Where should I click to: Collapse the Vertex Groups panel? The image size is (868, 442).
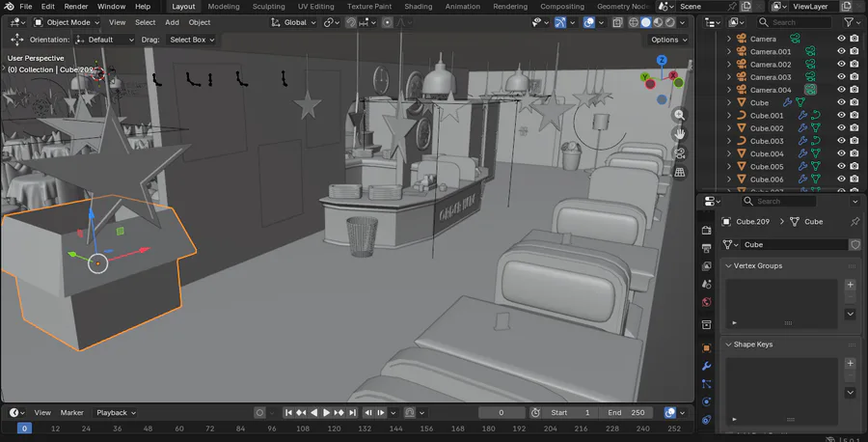(728, 265)
